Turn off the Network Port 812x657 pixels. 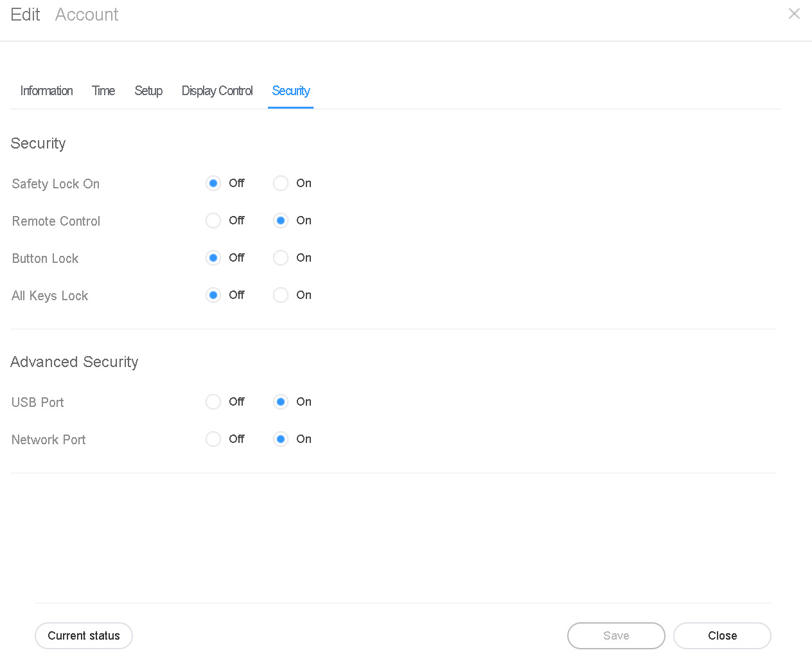213,439
